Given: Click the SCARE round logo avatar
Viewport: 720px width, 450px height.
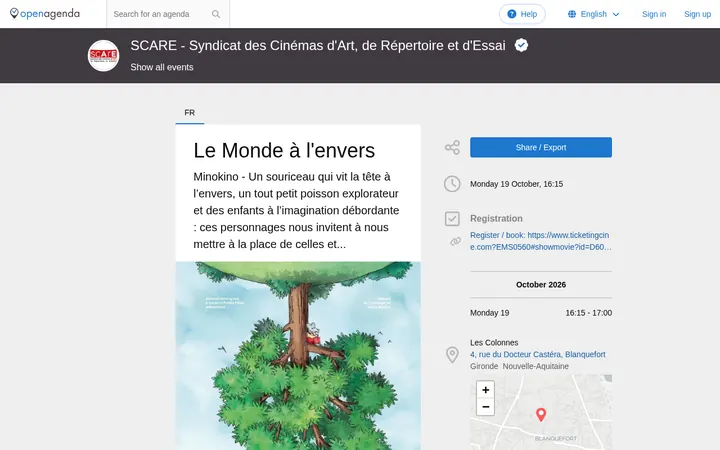Looking at the screenshot, I should pos(103,56).
